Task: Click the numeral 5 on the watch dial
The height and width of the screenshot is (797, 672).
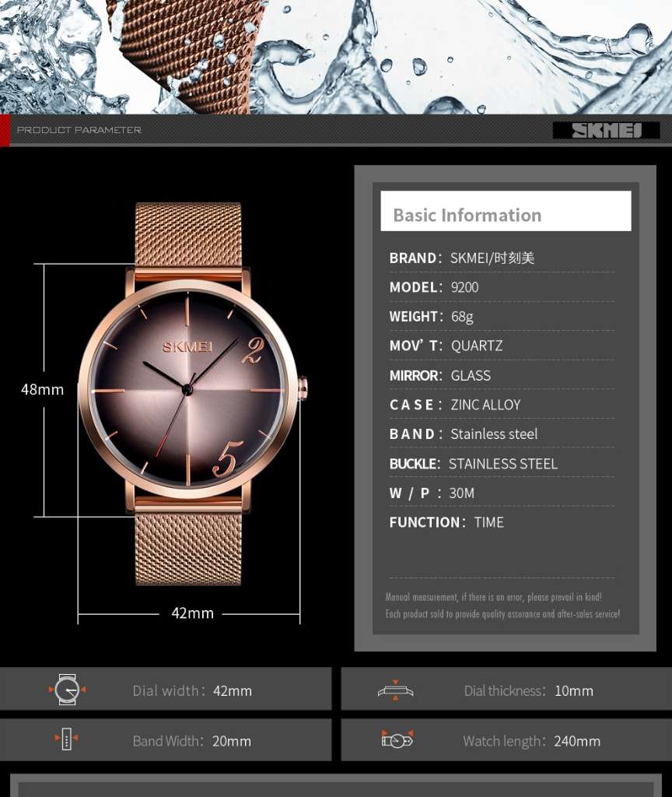Action: click(x=227, y=459)
